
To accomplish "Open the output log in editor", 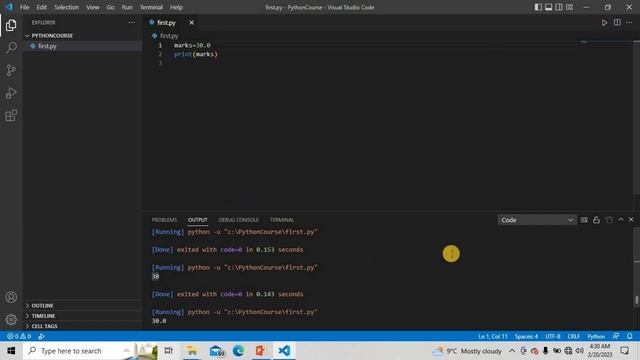I will click(x=609, y=220).
